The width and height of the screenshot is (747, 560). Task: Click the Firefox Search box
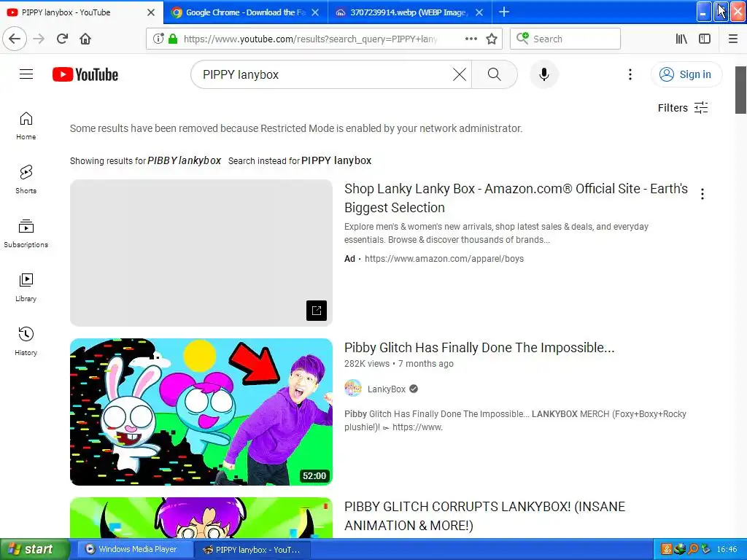[565, 39]
